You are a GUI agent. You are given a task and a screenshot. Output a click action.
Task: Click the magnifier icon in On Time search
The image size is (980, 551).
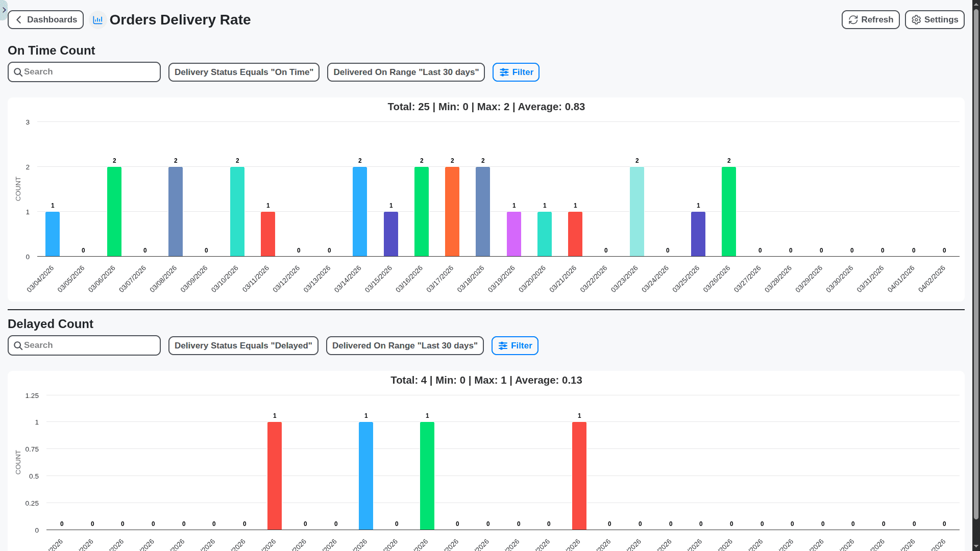click(x=18, y=72)
